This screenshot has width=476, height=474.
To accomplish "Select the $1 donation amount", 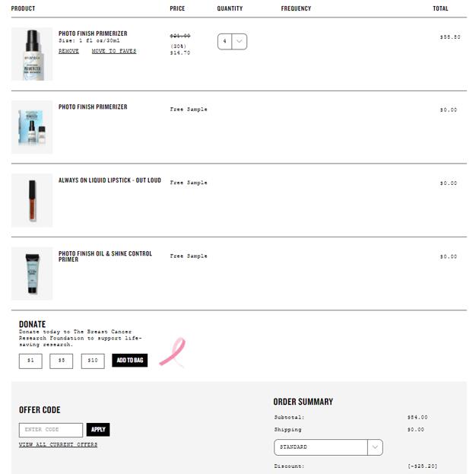I will coord(30,361).
